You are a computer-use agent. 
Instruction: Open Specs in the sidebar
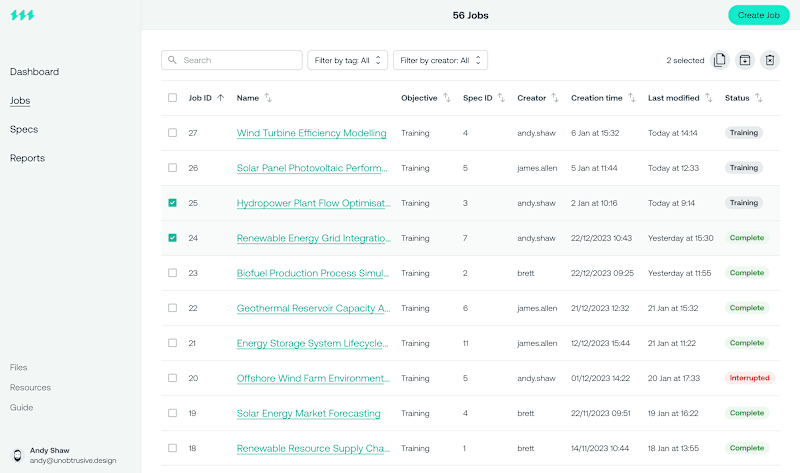coord(24,130)
